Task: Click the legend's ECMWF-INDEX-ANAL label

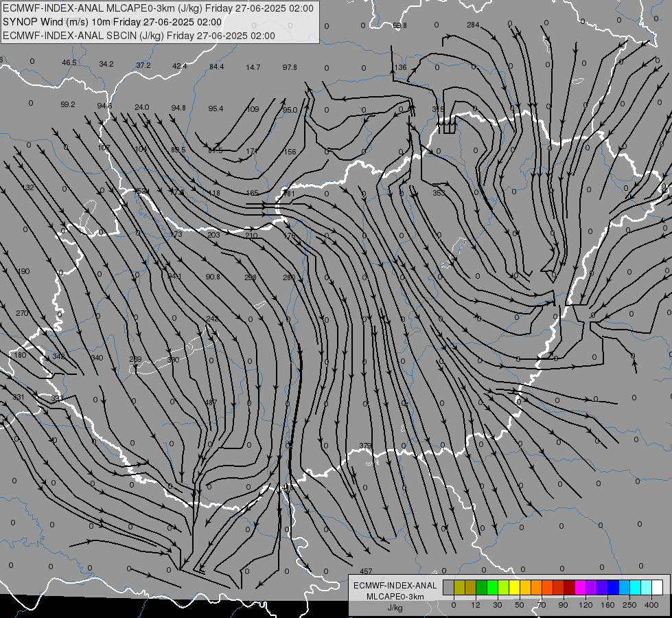Action: click(395, 586)
